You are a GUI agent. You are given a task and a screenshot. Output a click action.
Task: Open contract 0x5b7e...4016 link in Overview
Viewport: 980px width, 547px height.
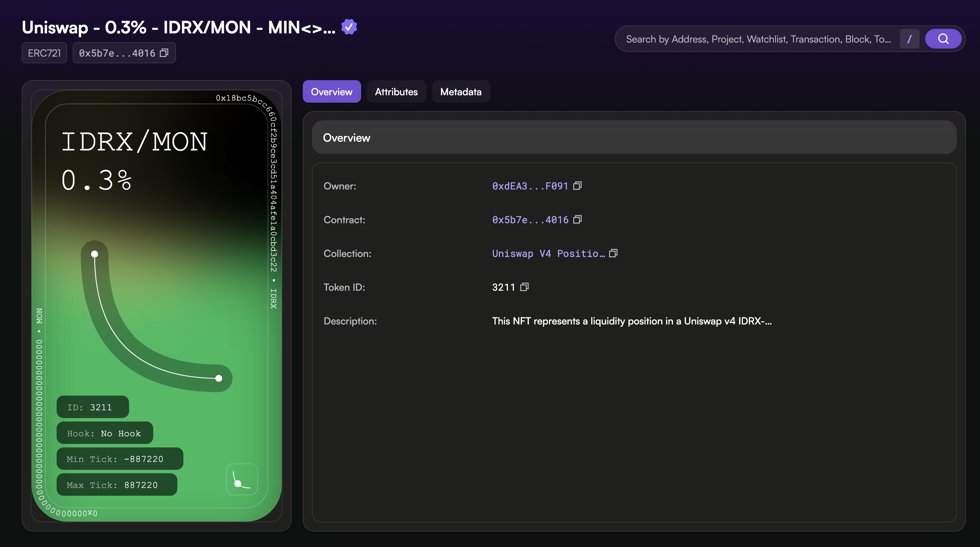pyautogui.click(x=530, y=220)
